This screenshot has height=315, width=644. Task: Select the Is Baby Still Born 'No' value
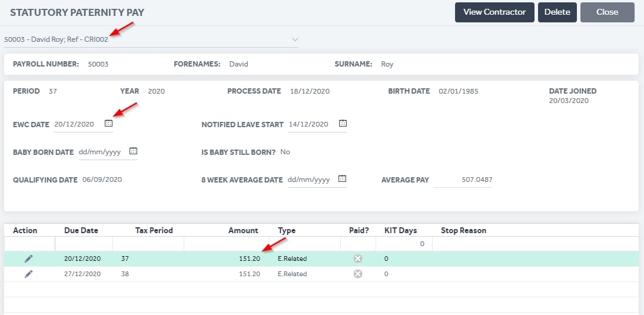(x=285, y=152)
